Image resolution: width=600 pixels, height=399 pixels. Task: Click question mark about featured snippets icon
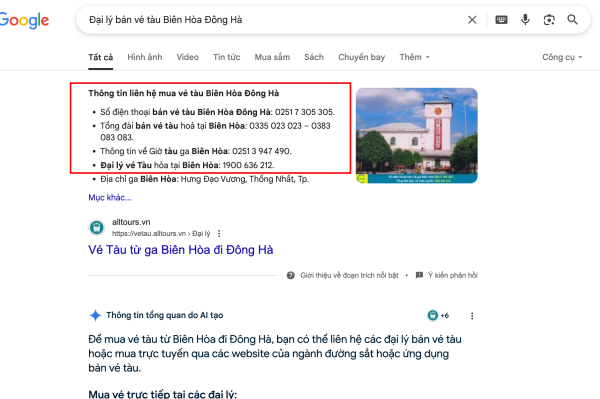(291, 275)
